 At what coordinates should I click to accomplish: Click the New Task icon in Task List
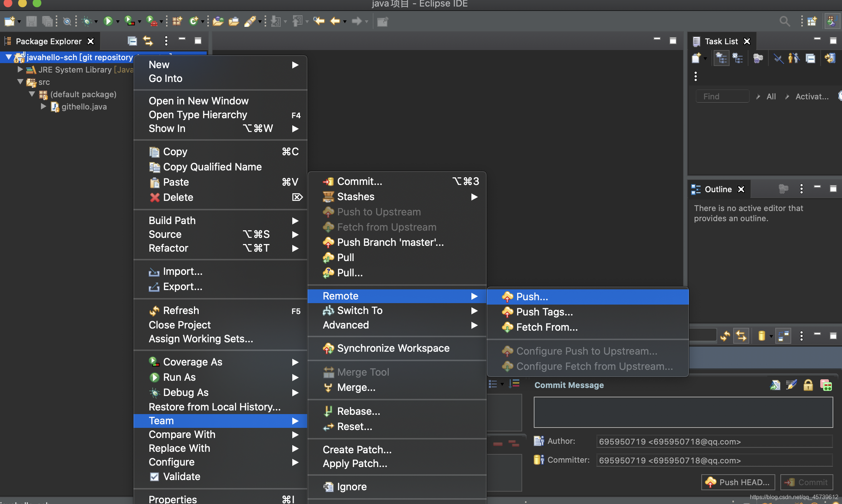(696, 58)
